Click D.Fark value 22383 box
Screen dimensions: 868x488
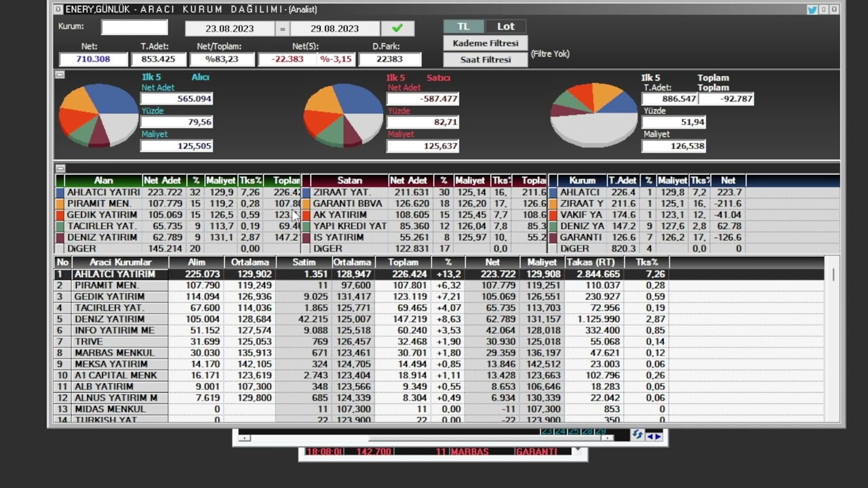tap(389, 59)
